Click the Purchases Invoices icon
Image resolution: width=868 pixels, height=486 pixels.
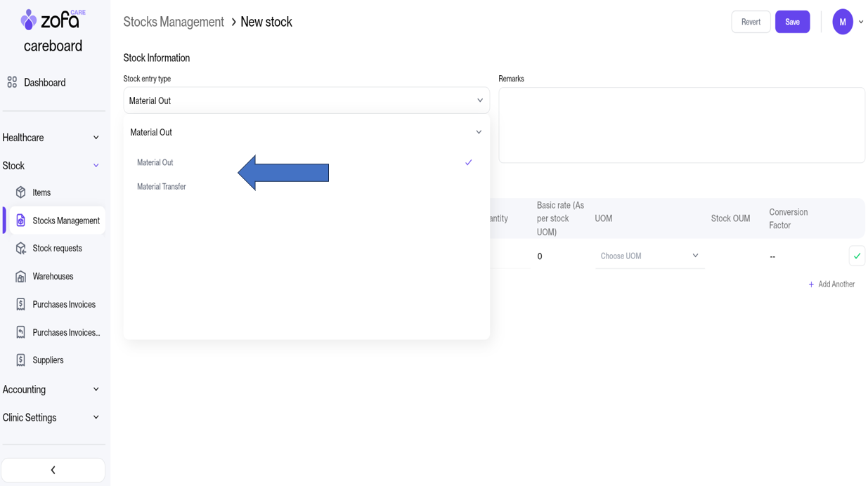[x=20, y=305]
